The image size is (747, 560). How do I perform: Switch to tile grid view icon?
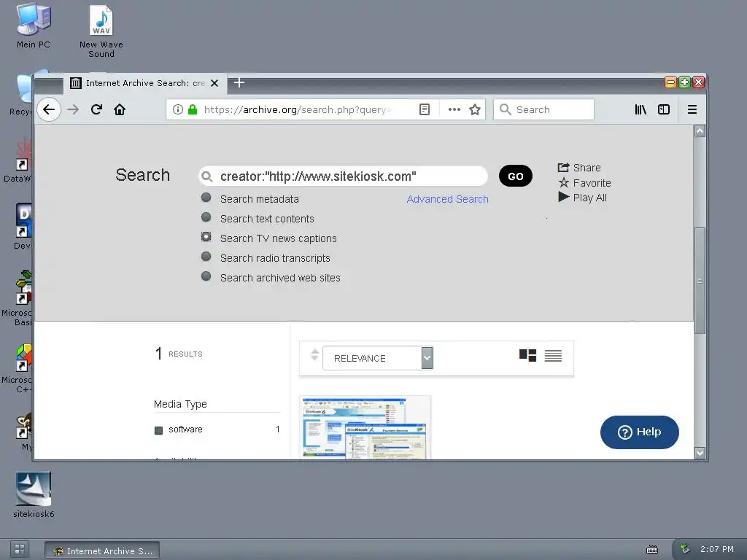[x=528, y=355]
